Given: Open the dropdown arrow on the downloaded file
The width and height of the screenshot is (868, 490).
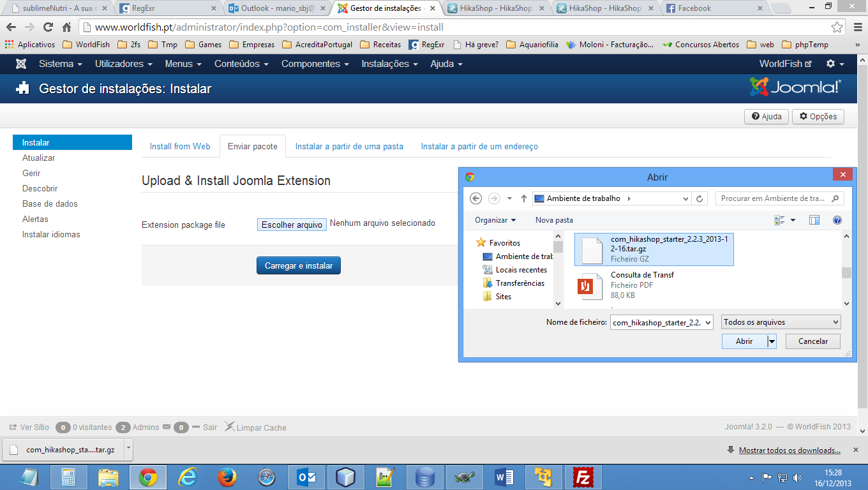Looking at the screenshot, I should click(x=128, y=449).
